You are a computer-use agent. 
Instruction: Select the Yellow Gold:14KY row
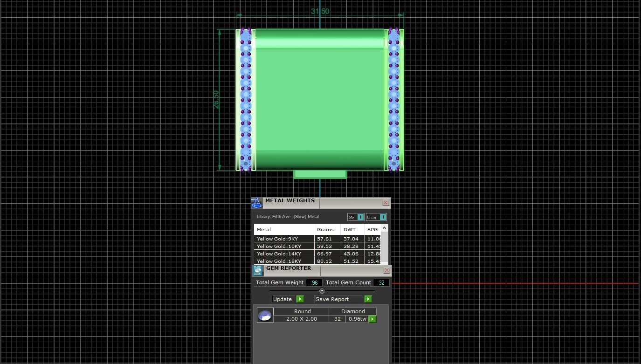coord(317,254)
